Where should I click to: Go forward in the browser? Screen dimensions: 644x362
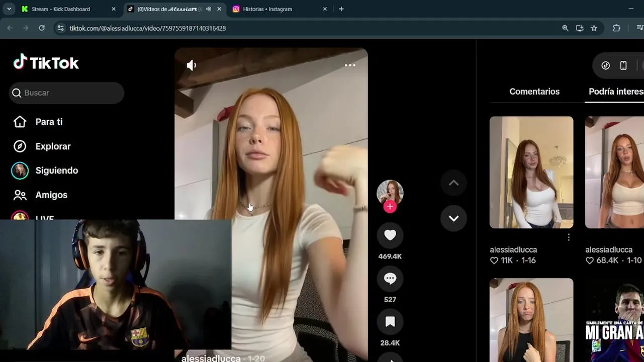click(26, 28)
